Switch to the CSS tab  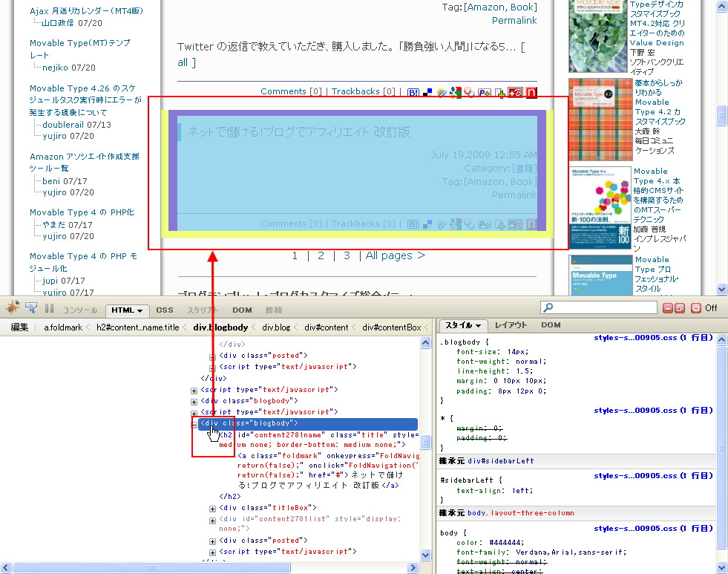pyautogui.click(x=165, y=310)
